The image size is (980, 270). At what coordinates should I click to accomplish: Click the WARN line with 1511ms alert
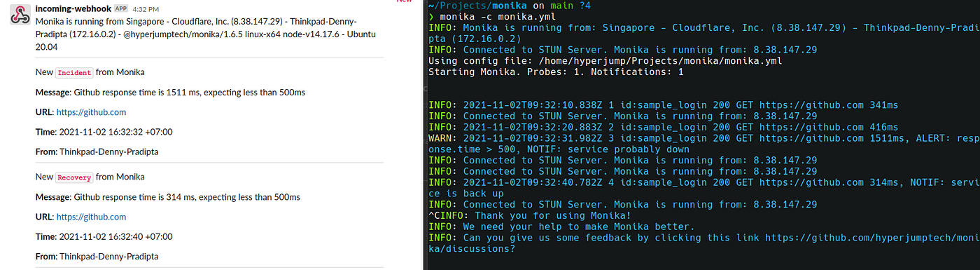pos(703,144)
